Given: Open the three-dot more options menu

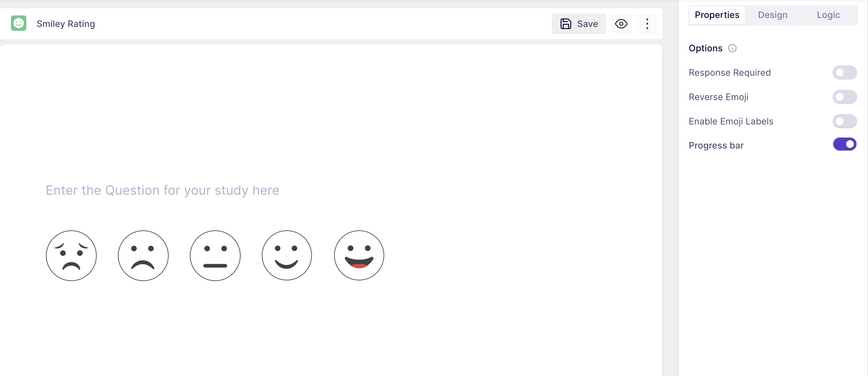Looking at the screenshot, I should 647,24.
